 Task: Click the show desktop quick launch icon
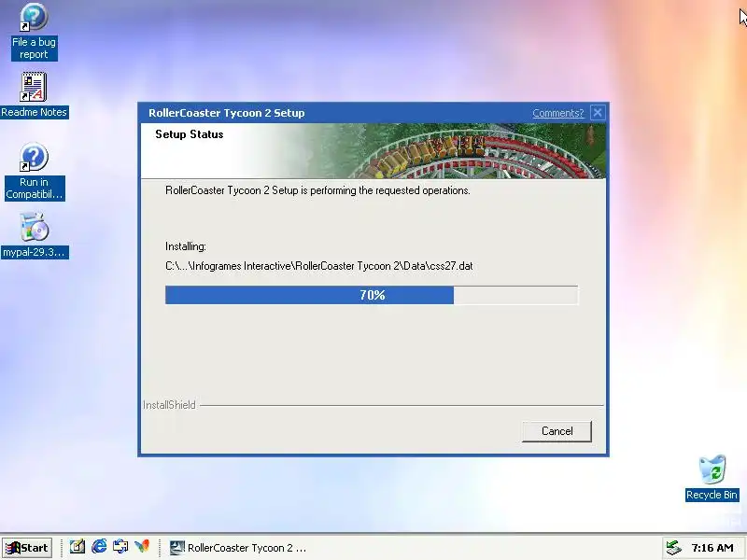point(120,547)
